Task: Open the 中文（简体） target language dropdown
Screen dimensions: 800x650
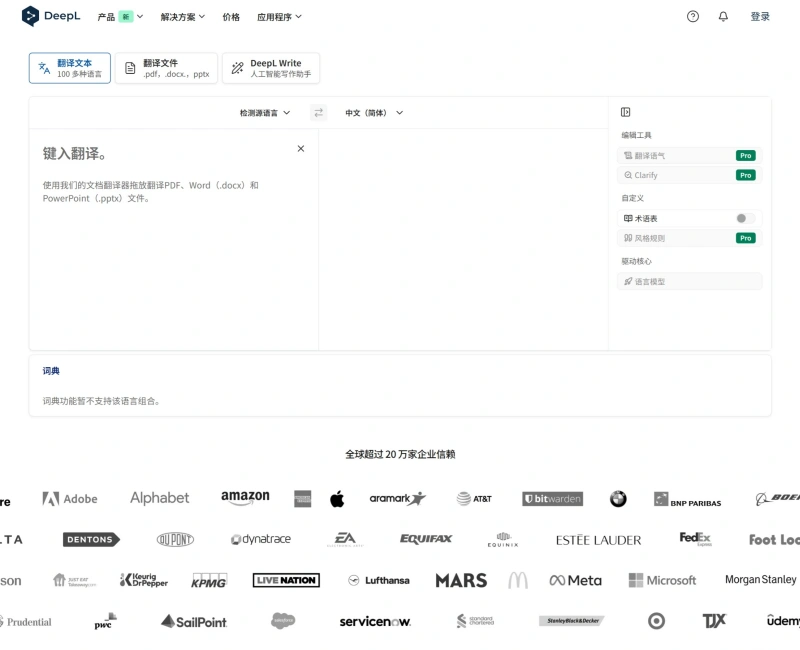Action: tap(366, 113)
